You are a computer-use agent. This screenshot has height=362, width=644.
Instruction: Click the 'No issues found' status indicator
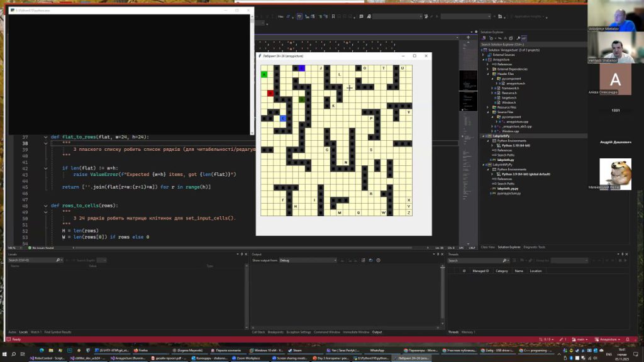click(42, 248)
